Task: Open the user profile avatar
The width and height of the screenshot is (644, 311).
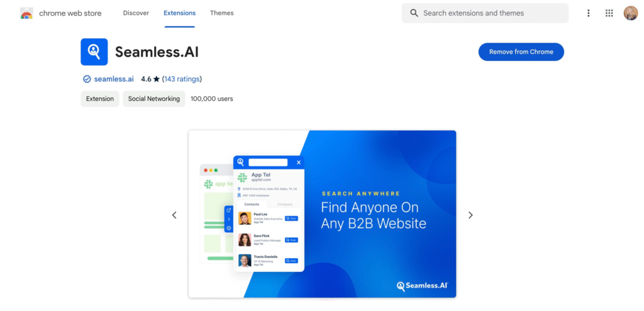Action: tap(630, 13)
